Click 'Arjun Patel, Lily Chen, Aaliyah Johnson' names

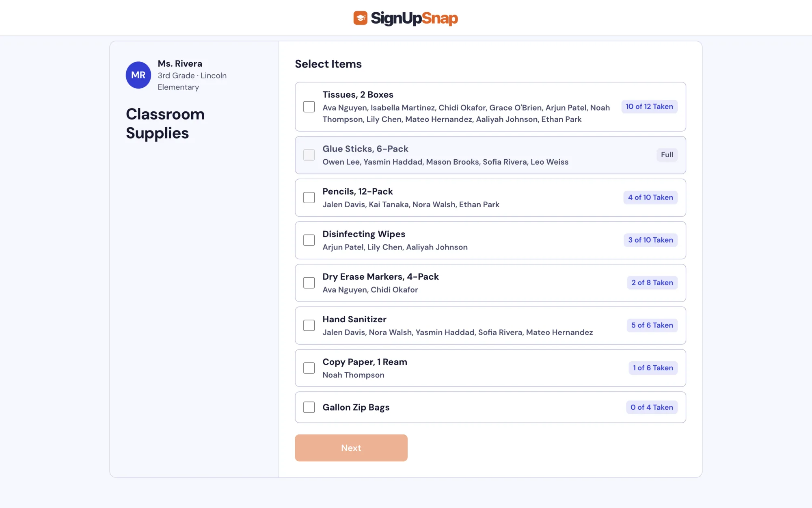pos(395,247)
